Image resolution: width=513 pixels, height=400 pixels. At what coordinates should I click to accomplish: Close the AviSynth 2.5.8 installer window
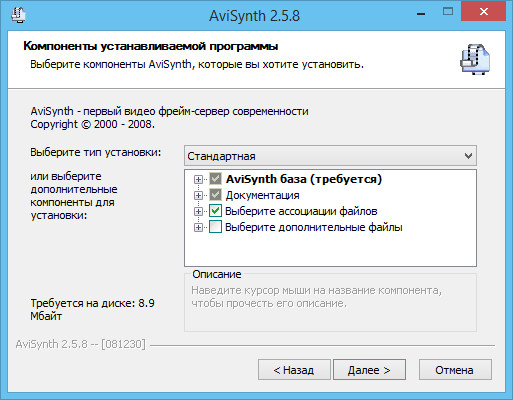[483, 12]
